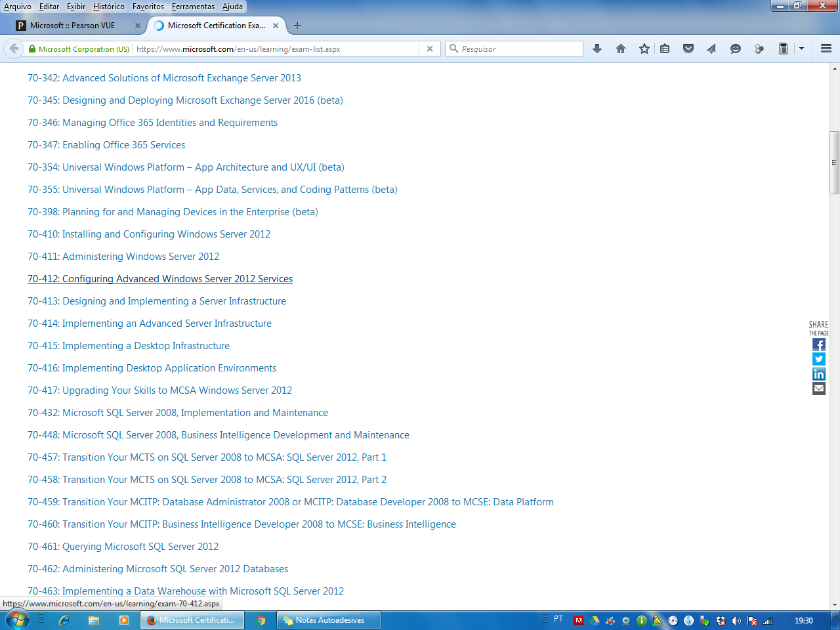Open the Ajuda menu
Viewport: 840px width, 630px height.
click(232, 7)
